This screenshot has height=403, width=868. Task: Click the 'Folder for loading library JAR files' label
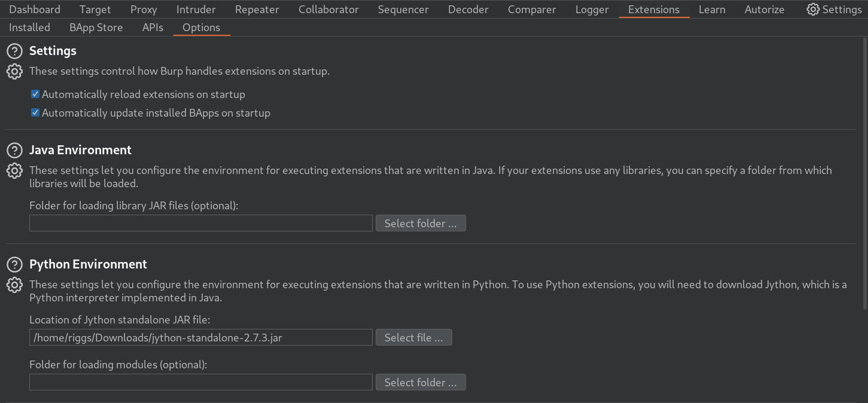pos(133,206)
